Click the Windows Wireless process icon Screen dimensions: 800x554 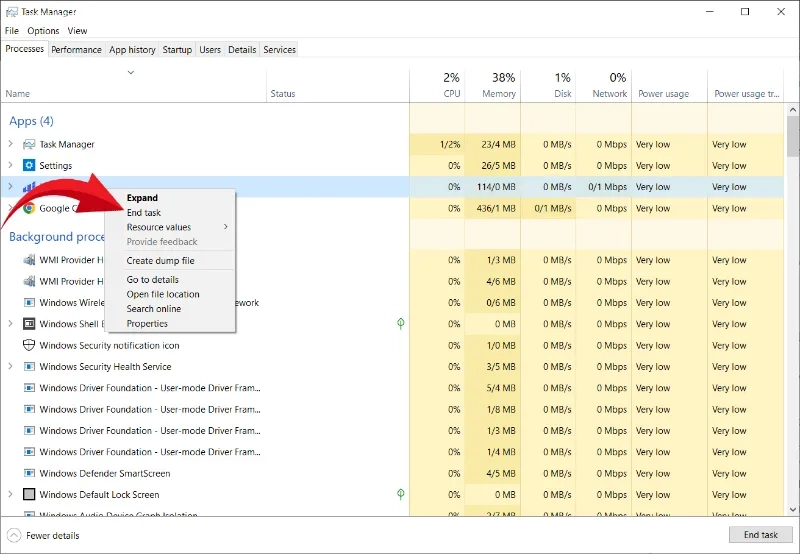30,303
